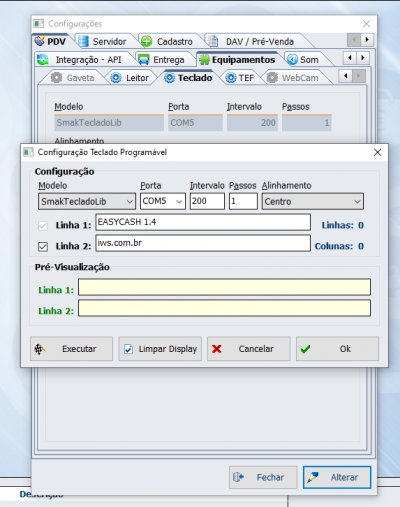The height and width of the screenshot is (507, 400).
Task: Click the Linha 1 pré-visualização yellow box
Action: tap(224, 287)
